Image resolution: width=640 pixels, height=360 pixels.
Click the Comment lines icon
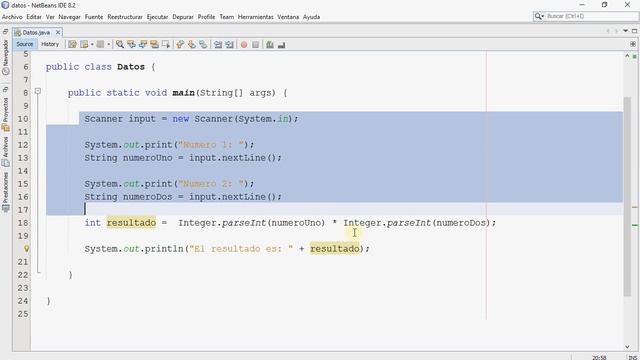(x=270, y=44)
